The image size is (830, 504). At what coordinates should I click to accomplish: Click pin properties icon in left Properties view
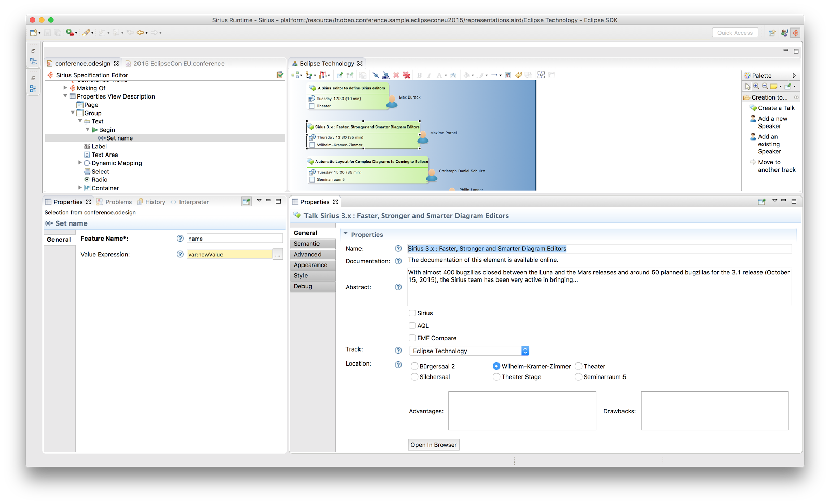(x=246, y=202)
